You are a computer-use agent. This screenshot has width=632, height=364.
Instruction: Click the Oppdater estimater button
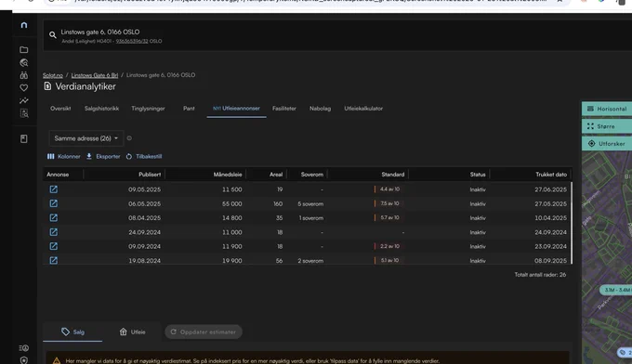tap(204, 331)
